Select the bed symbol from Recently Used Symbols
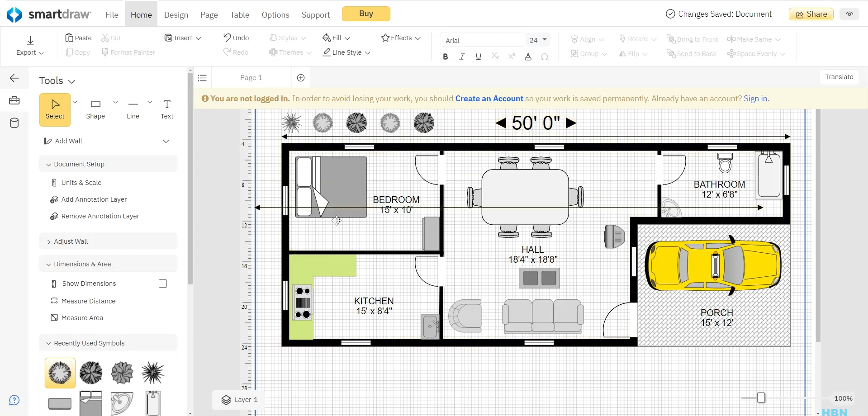 pos(91,403)
